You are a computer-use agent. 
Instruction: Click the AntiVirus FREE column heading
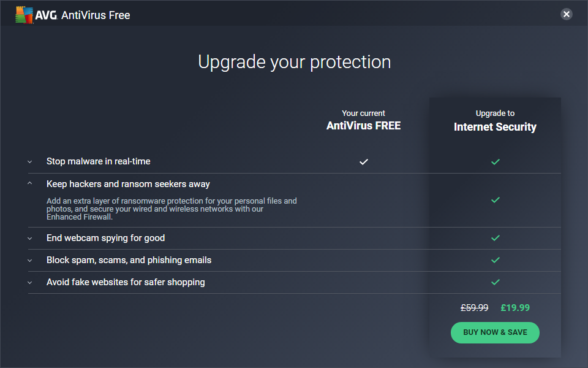tap(363, 126)
